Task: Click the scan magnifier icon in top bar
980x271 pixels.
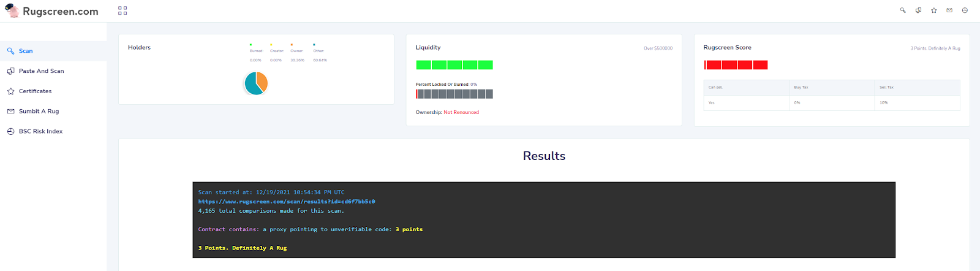Action: (x=903, y=10)
